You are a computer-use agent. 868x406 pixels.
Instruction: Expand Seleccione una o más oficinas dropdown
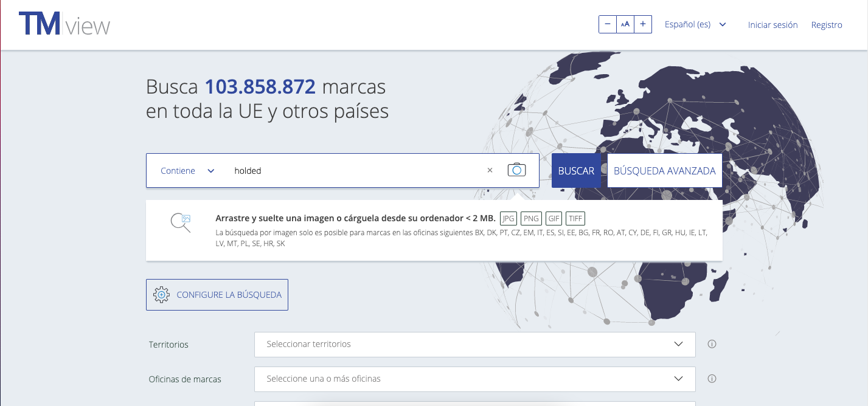[474, 379]
